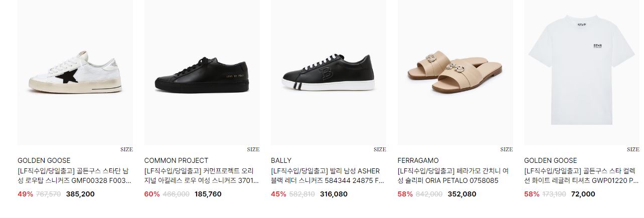Select the BALLY brand name
The height and width of the screenshot is (218, 644).
tap(281, 161)
